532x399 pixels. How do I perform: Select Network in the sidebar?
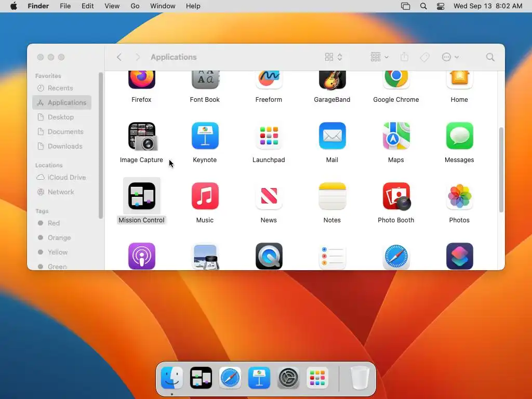click(62, 192)
